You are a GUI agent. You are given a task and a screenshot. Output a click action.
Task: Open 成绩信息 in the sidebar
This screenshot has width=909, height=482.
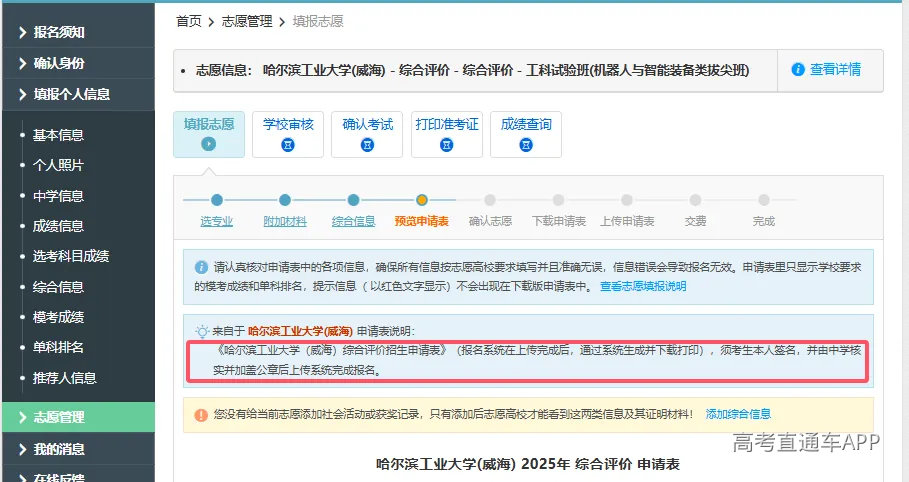[58, 226]
